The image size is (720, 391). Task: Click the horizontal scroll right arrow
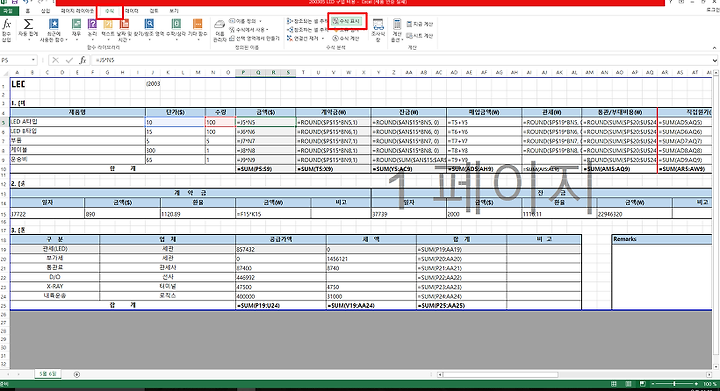(x=709, y=374)
